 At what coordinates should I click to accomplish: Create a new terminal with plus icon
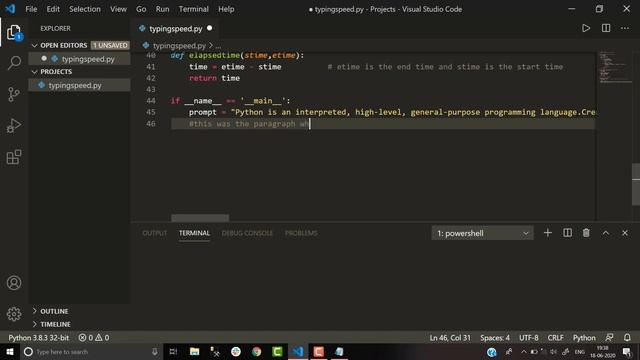tap(548, 233)
